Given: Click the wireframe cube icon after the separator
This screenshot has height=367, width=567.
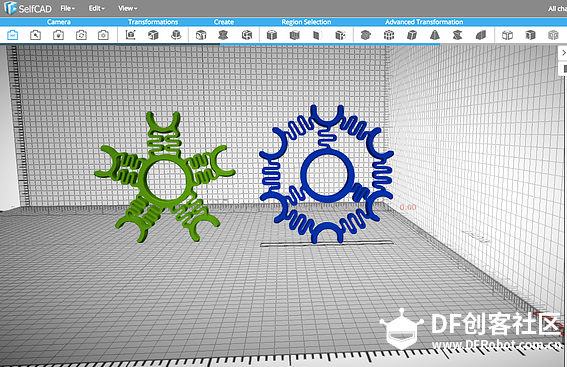Looking at the screenshot, I should click(x=507, y=35).
